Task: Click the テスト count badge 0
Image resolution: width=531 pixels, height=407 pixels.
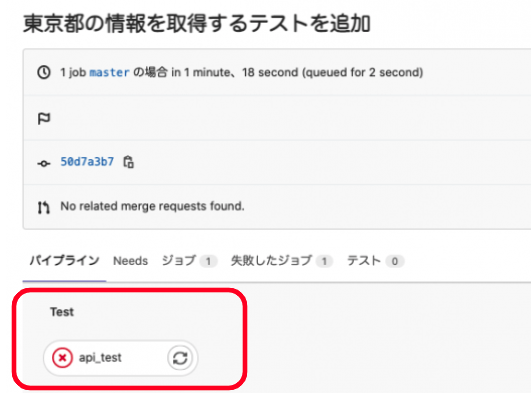Action: [x=395, y=261]
